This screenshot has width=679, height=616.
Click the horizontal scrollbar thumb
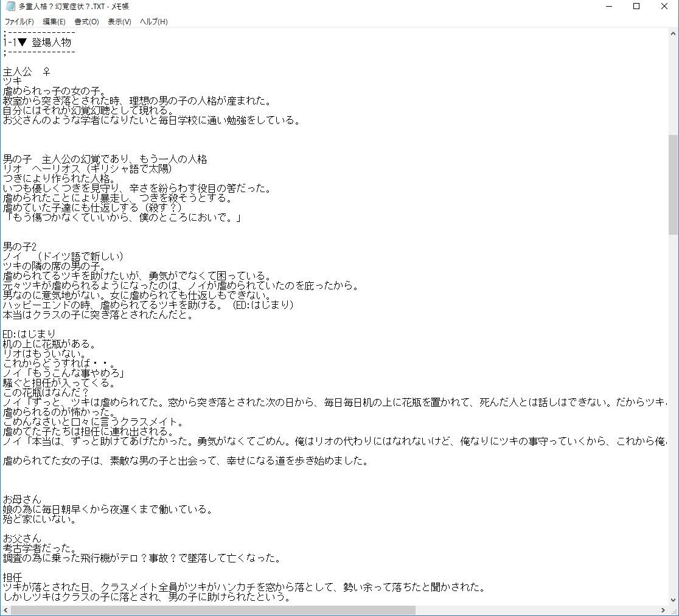213,611
